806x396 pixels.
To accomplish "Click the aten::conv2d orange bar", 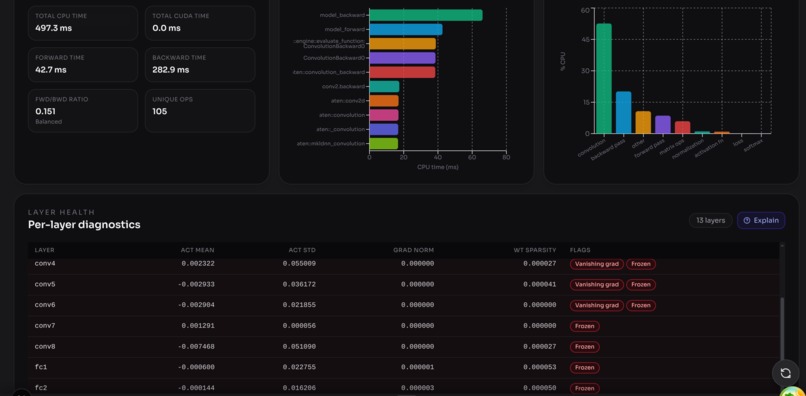I will (384, 101).
